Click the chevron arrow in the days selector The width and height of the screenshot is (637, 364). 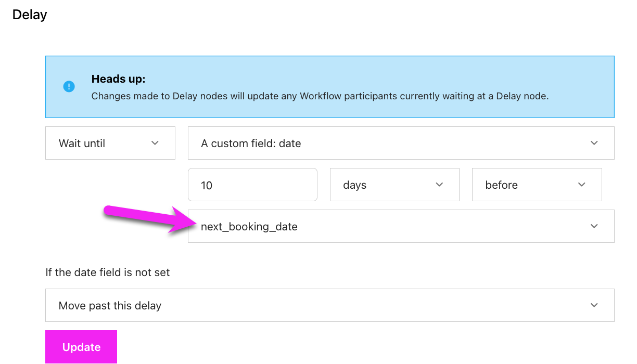pos(439,185)
